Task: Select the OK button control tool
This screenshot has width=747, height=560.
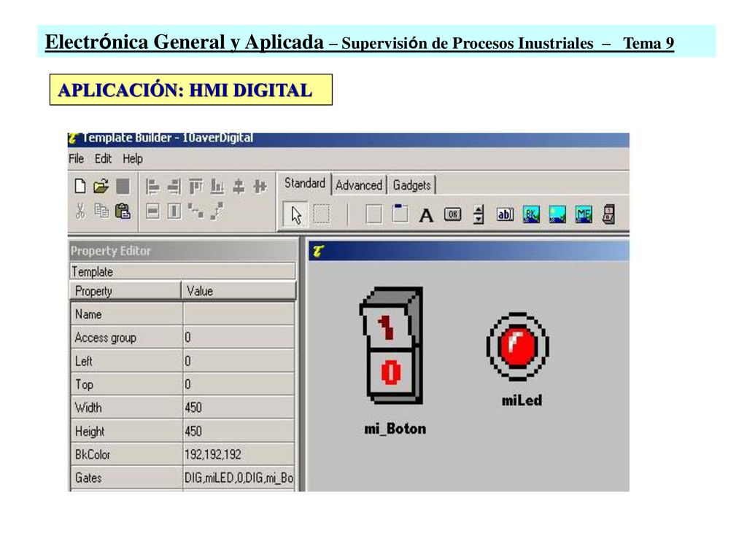Action: click(x=452, y=214)
